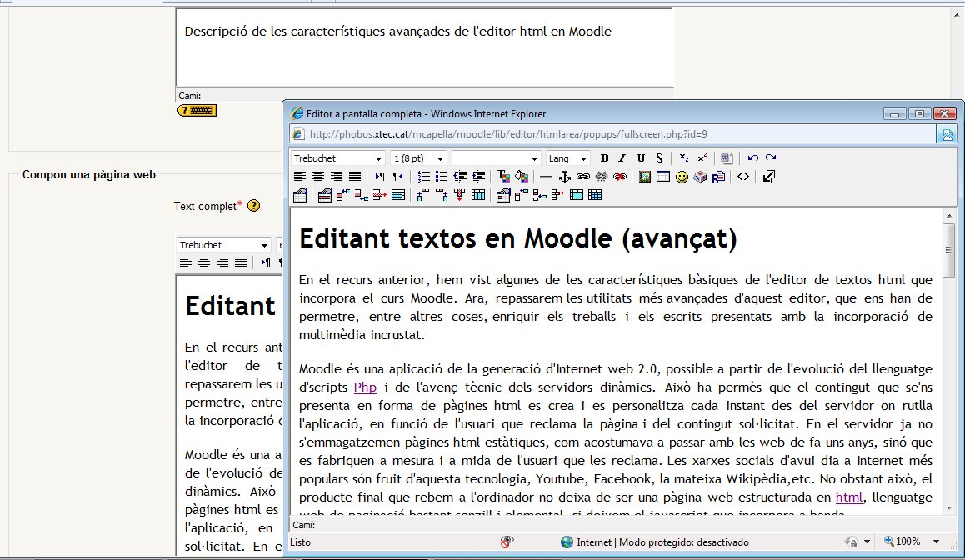The height and width of the screenshot is (560, 965).
Task: Open the text color picker
Action: 502,177
